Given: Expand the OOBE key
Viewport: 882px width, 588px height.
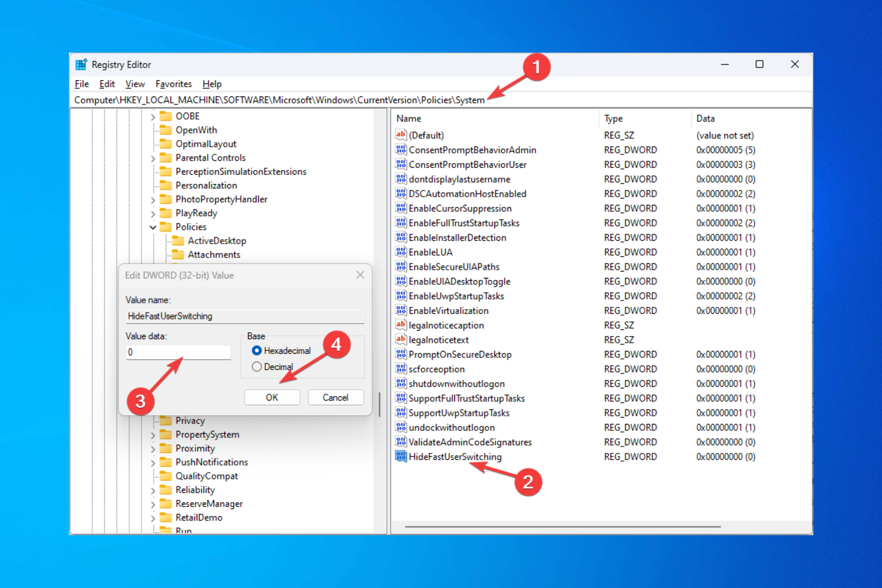Looking at the screenshot, I should click(x=153, y=117).
